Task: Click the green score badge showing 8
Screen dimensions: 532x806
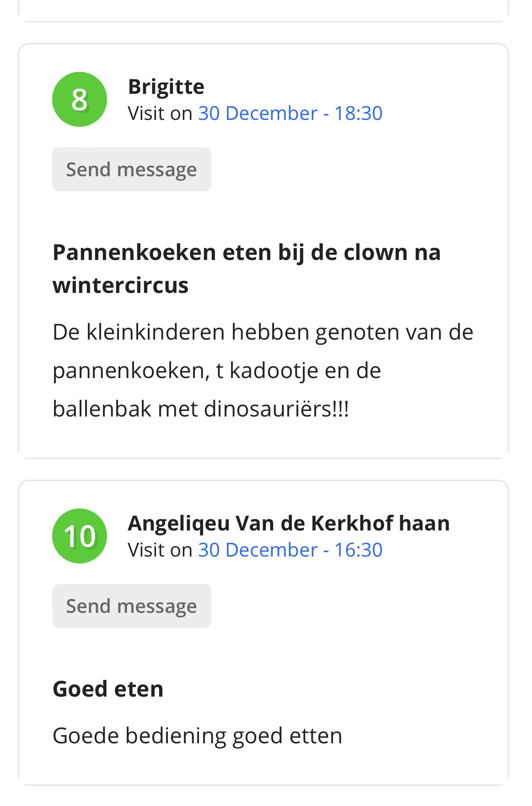Action: point(80,99)
